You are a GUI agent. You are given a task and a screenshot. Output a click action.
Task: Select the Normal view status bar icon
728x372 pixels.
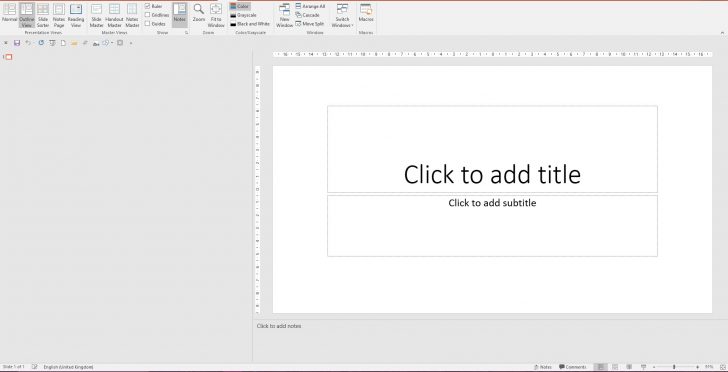click(x=601, y=367)
